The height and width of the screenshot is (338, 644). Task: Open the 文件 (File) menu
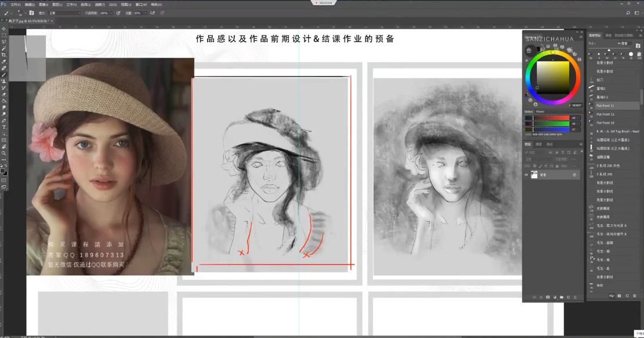16,5
